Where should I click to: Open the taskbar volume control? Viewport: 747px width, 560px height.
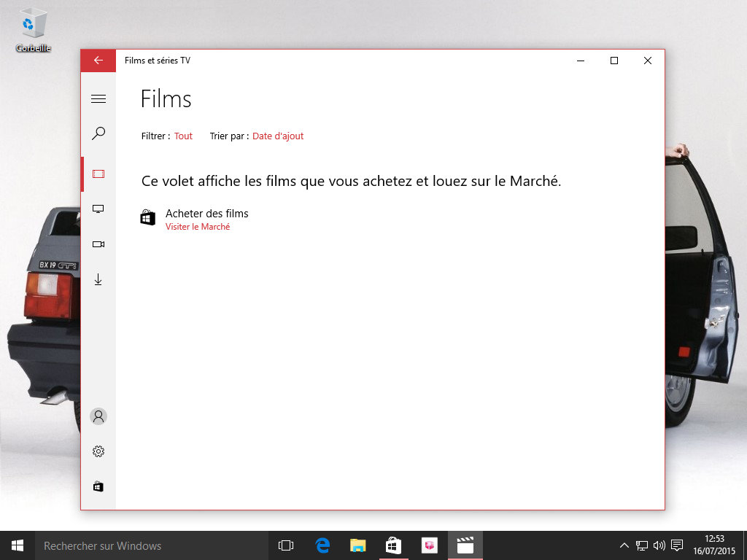tap(659, 545)
